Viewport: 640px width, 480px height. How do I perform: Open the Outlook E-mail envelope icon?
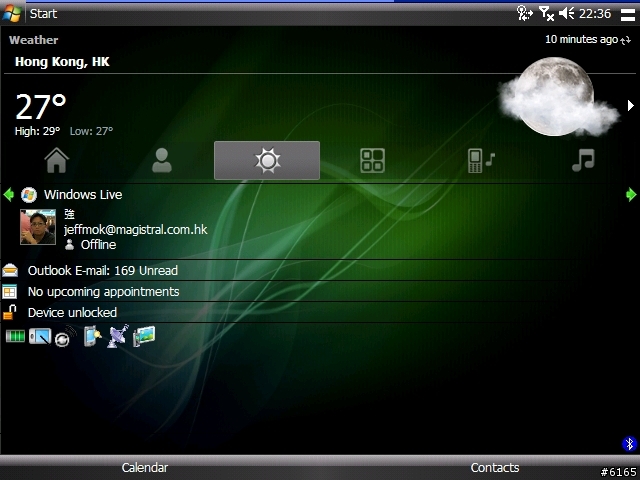10,270
